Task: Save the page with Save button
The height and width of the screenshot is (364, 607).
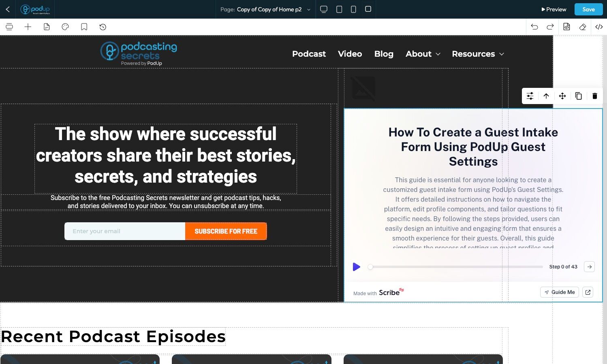Action: pos(588,9)
